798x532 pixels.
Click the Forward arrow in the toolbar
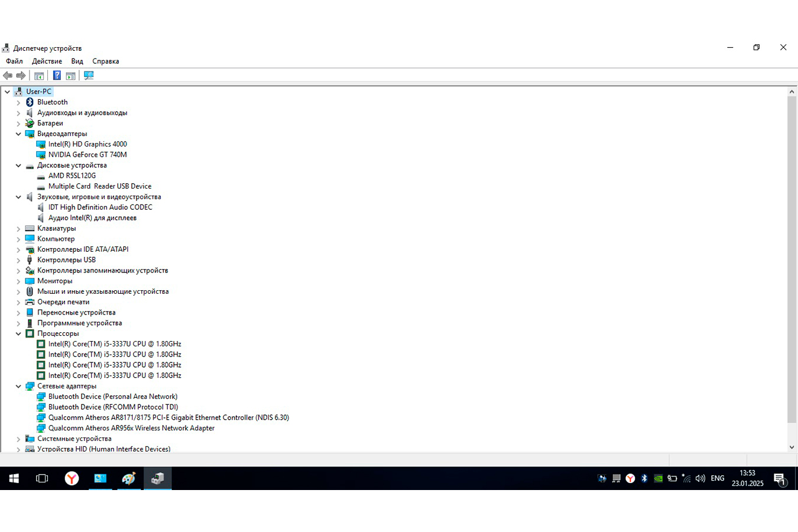(21, 76)
